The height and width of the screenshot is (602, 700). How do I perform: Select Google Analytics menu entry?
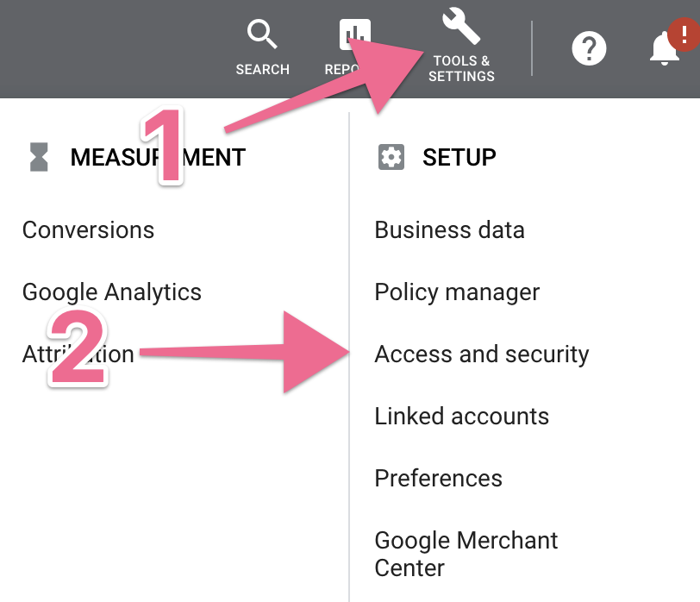pos(112,292)
